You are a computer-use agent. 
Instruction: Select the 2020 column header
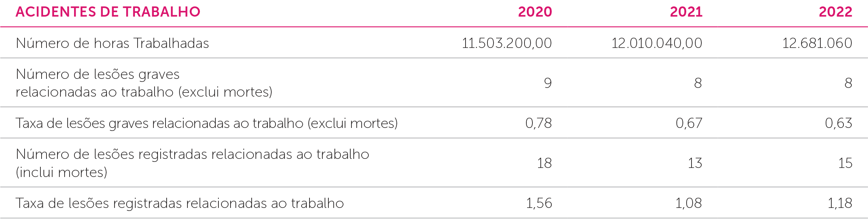pos(535,12)
